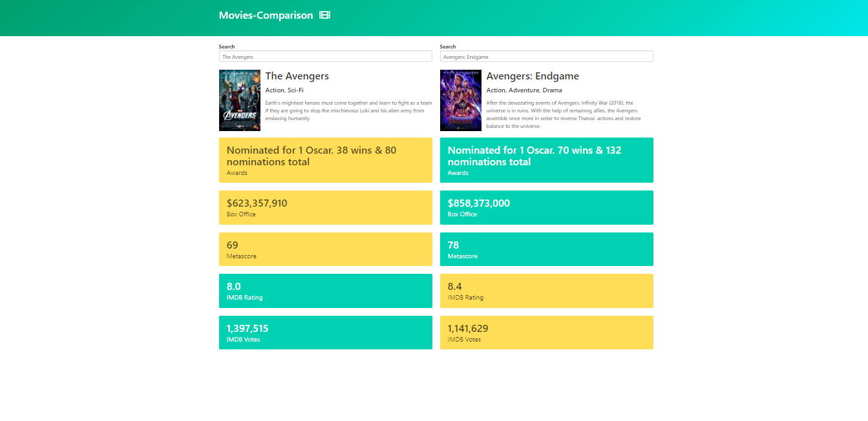Click the $858,373,000 Box Office card
868x421 pixels.
[546, 207]
